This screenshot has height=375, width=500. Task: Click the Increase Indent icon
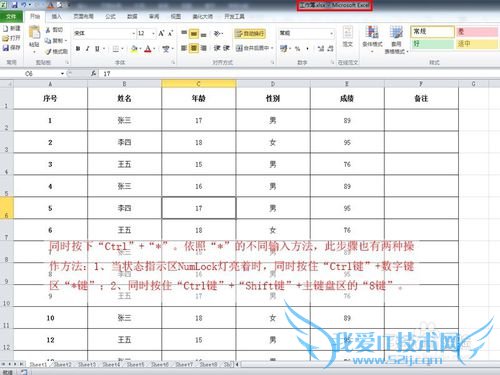227,48
